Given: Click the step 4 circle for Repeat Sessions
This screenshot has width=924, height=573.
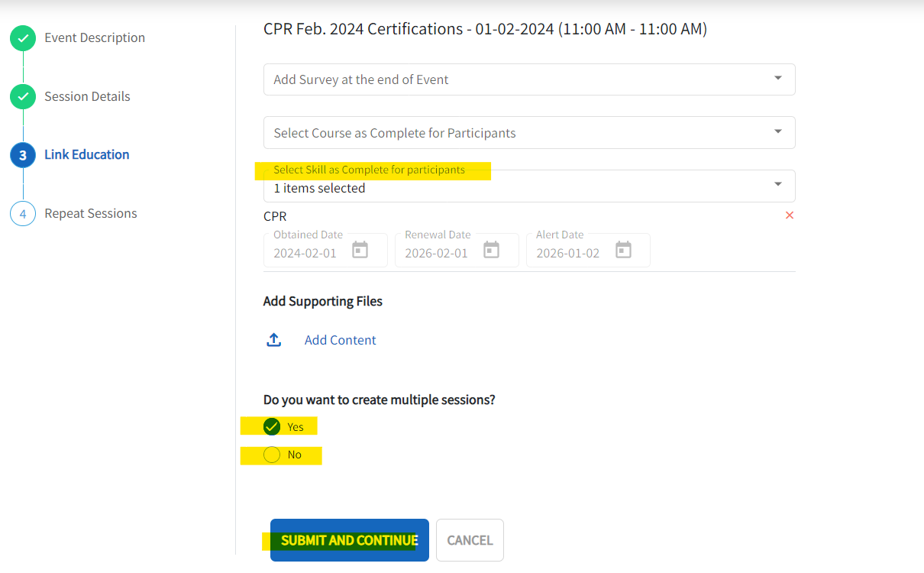Looking at the screenshot, I should [x=22, y=213].
